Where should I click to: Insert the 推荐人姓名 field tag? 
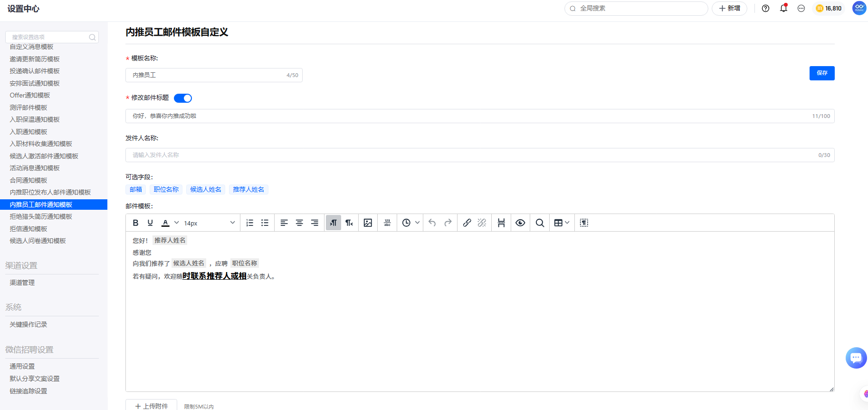248,189
